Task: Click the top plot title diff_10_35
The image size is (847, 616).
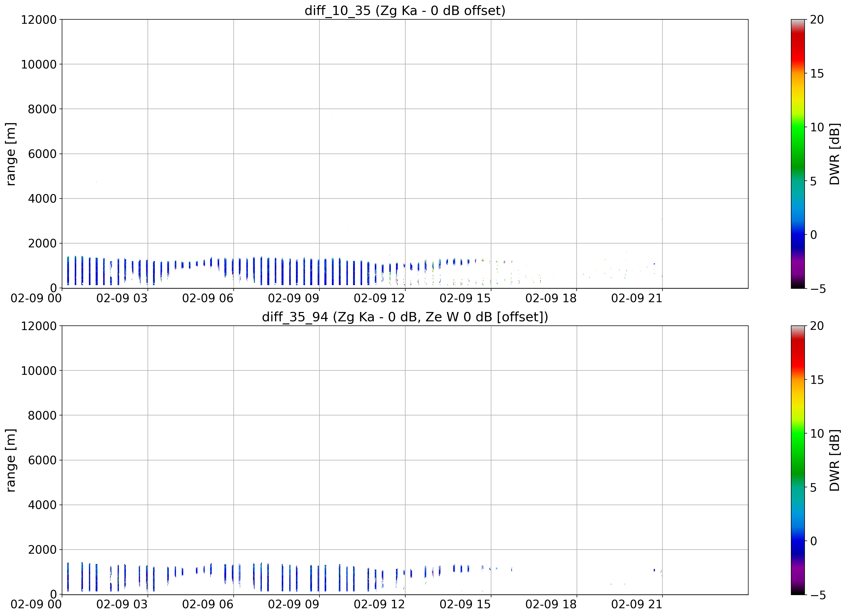Action: pyautogui.click(x=405, y=10)
